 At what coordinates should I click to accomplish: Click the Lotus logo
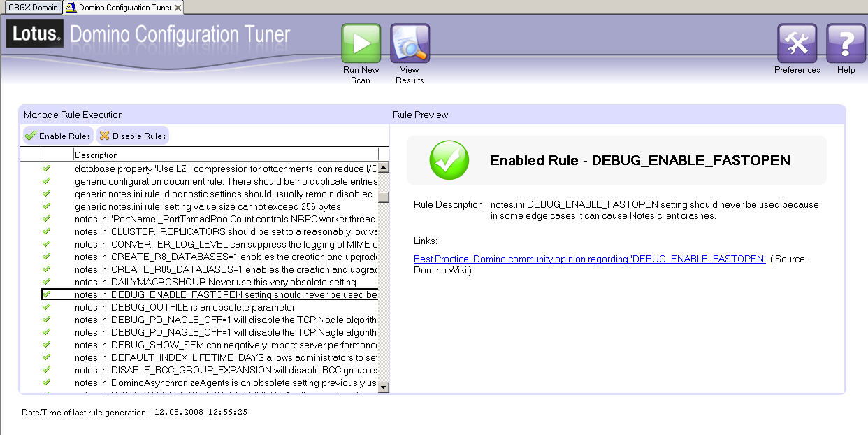[x=34, y=34]
